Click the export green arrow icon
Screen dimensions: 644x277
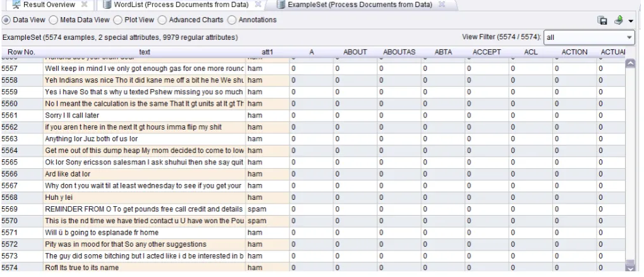[619, 20]
